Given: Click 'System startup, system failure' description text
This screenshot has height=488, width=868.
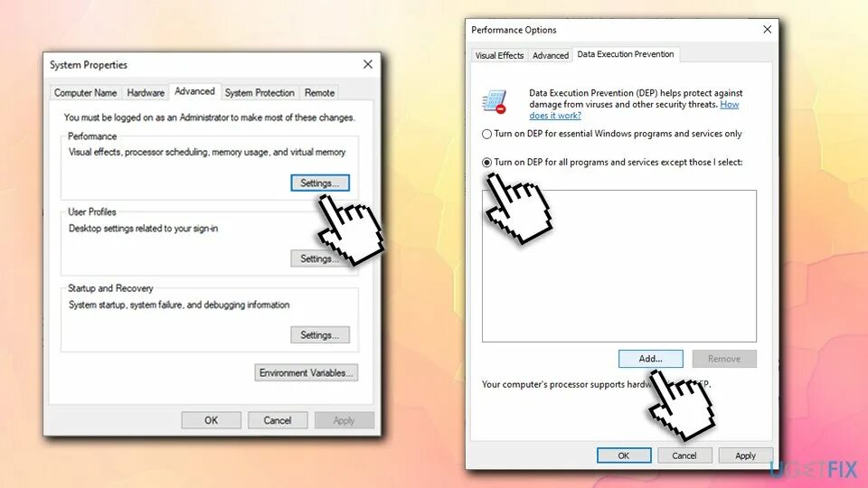Looking at the screenshot, I should point(179,305).
